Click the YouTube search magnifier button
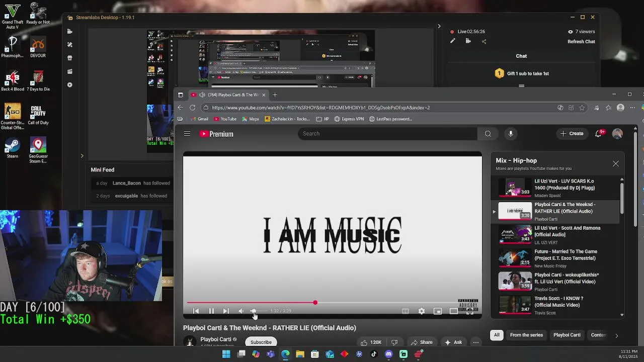644x362 pixels. point(488,134)
